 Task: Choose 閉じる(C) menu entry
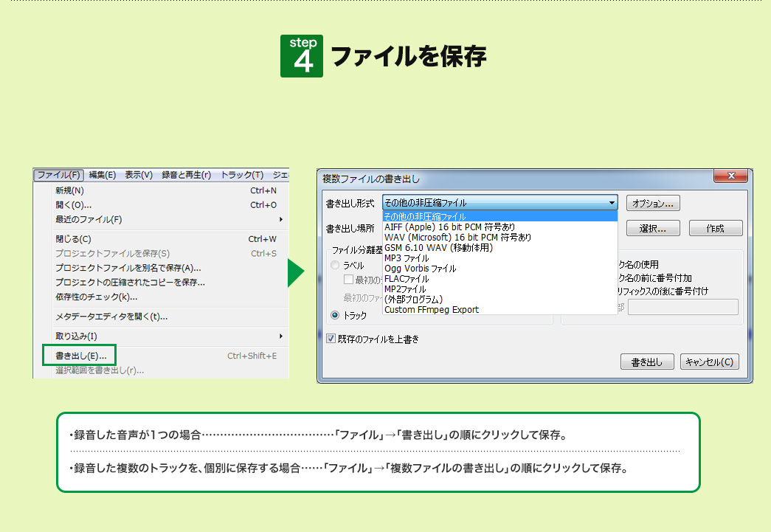166,239
